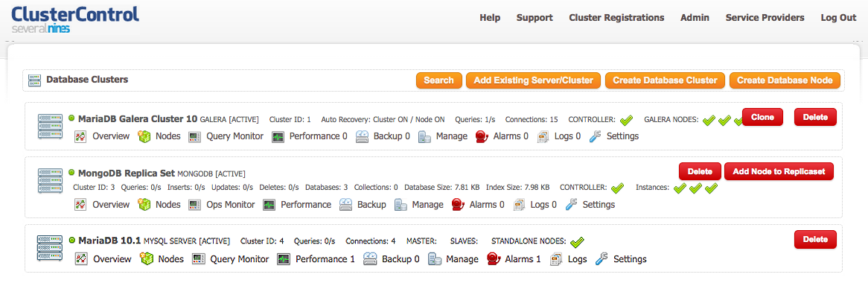Click the orange Search button
868x286 pixels.
tap(439, 80)
